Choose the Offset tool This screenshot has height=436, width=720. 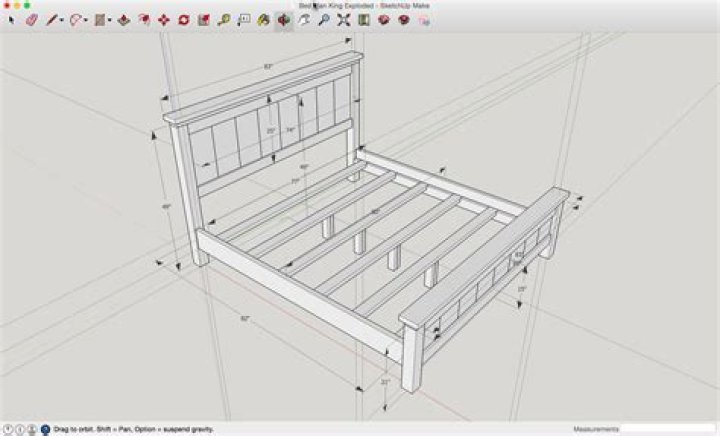pyautogui.click(x=144, y=20)
